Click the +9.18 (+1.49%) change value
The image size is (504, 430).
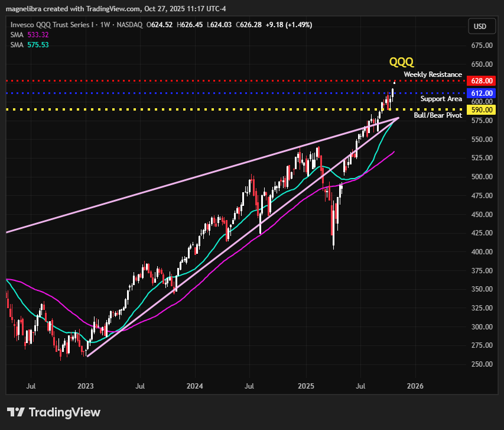pyautogui.click(x=289, y=25)
